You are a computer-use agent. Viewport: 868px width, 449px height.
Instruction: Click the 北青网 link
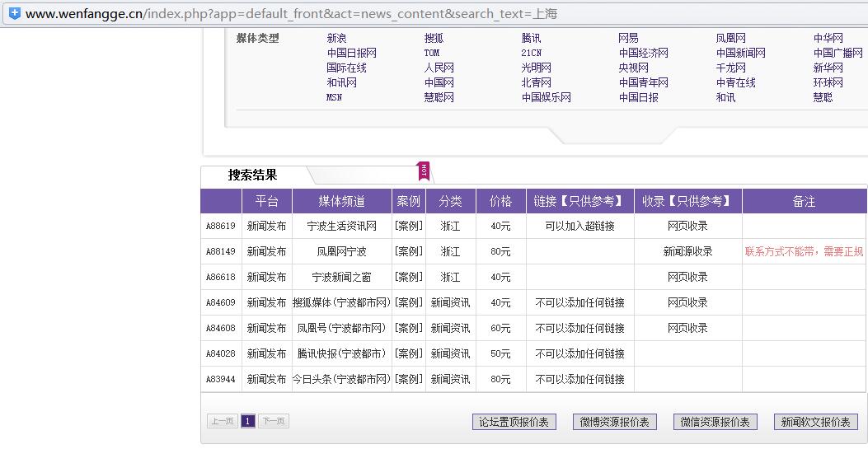(537, 83)
